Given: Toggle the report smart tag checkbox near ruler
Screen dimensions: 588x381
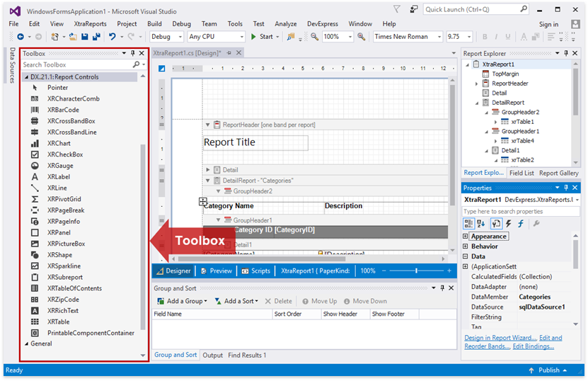Looking at the screenshot, I should coord(161,68).
